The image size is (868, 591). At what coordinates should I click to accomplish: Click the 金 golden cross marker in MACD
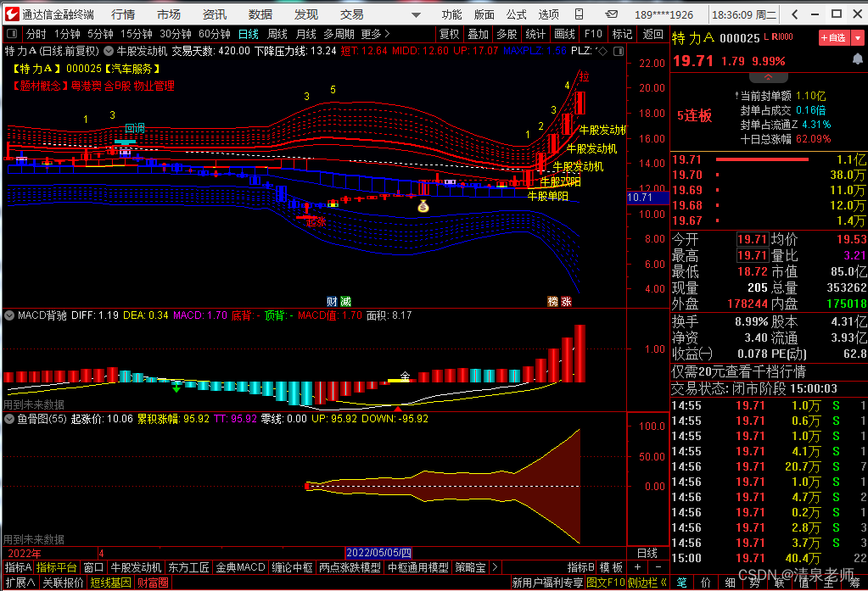406,376
